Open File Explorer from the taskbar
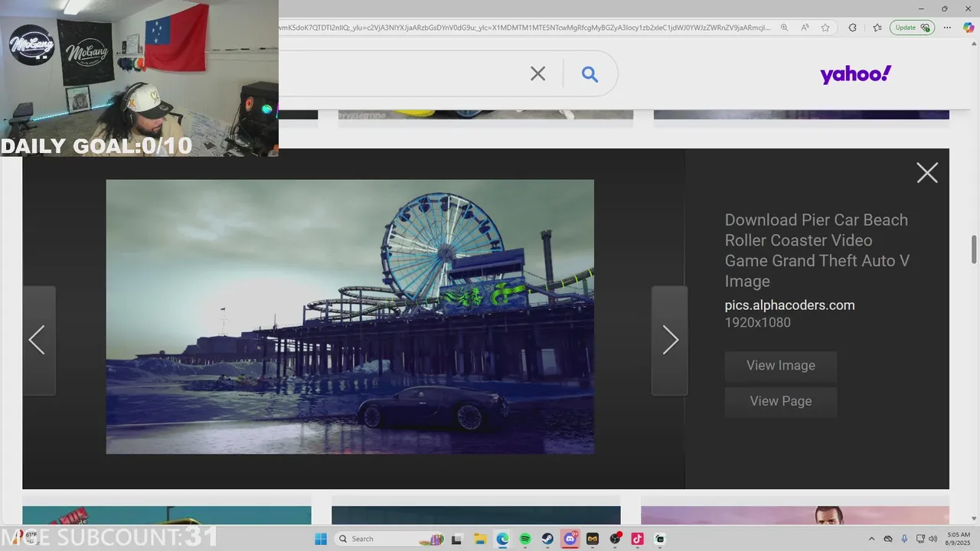This screenshot has width=980, height=551. pos(480,539)
